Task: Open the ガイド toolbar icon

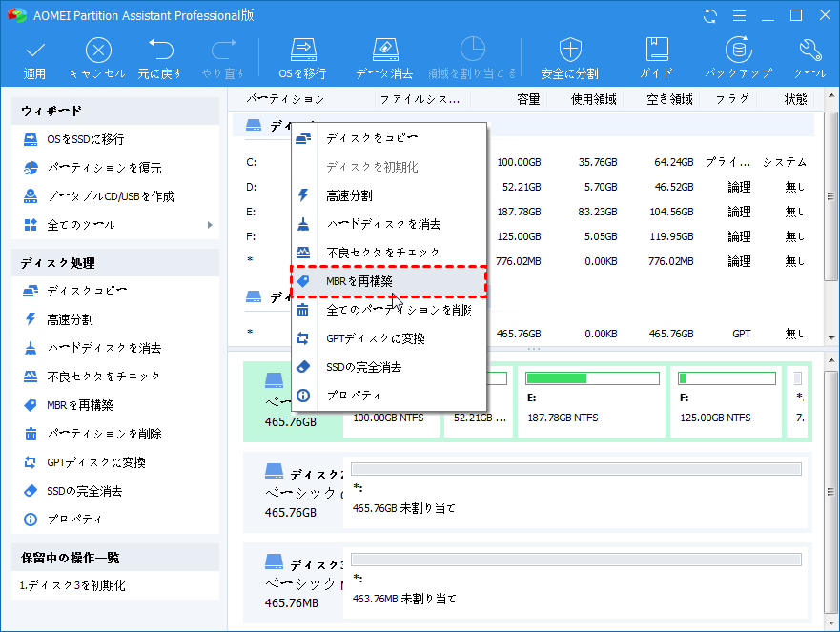Action: [x=657, y=59]
